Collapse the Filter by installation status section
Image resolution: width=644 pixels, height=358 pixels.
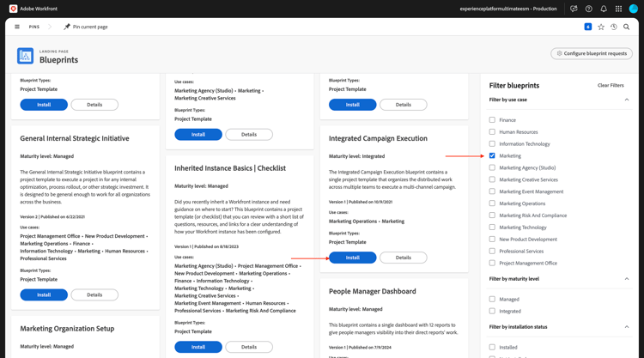pos(626,327)
